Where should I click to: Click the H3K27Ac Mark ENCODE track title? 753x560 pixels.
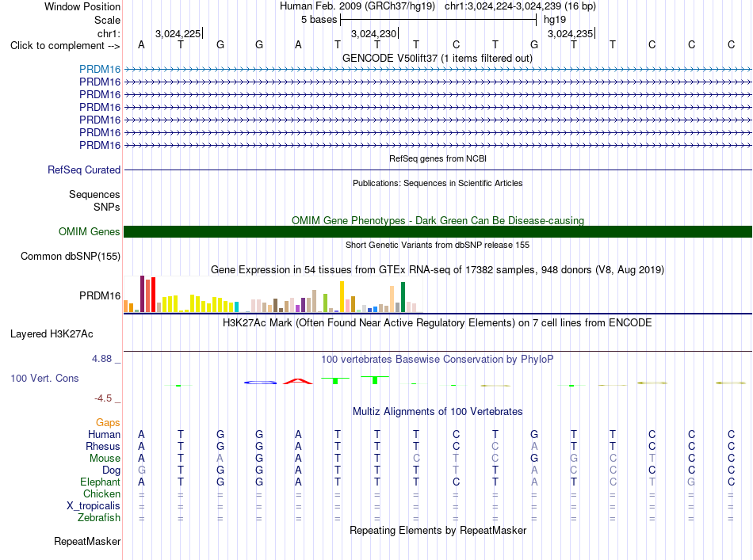(x=438, y=322)
